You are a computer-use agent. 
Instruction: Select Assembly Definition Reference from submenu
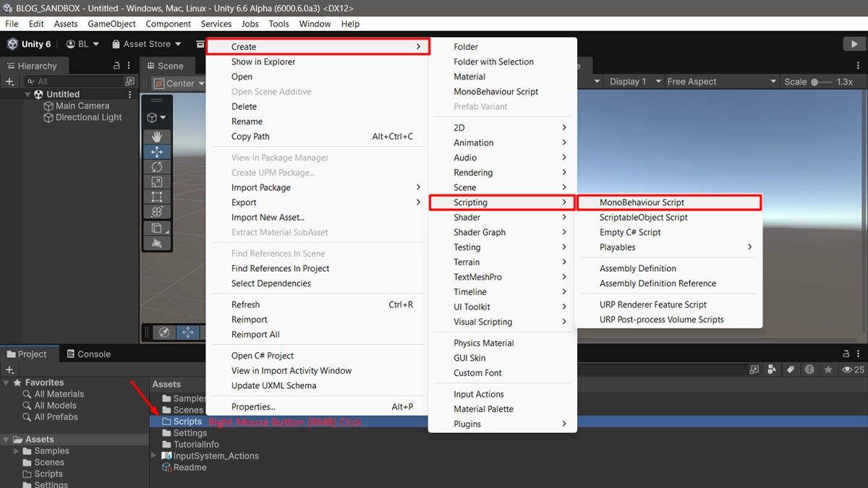[x=669, y=283]
